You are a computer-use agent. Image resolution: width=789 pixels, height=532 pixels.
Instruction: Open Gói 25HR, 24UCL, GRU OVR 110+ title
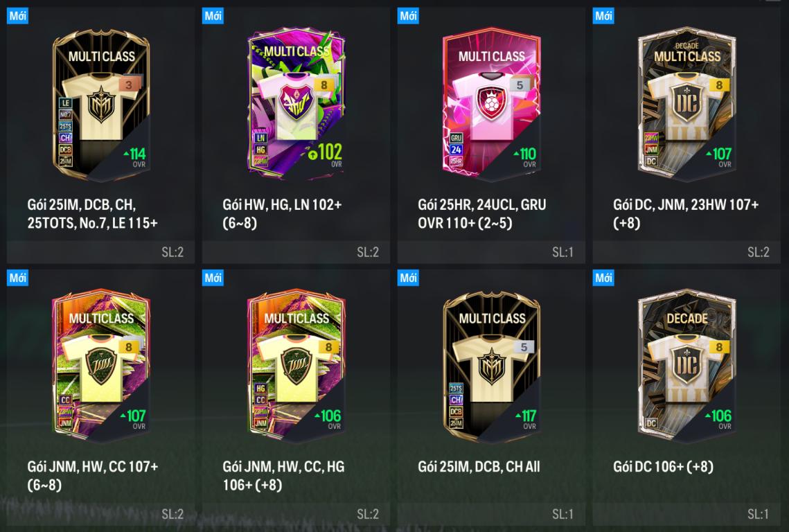(x=481, y=213)
